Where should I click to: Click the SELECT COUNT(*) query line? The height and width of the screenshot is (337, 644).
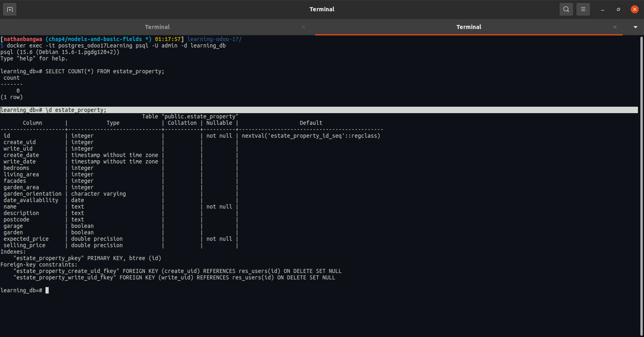pyautogui.click(x=83, y=71)
